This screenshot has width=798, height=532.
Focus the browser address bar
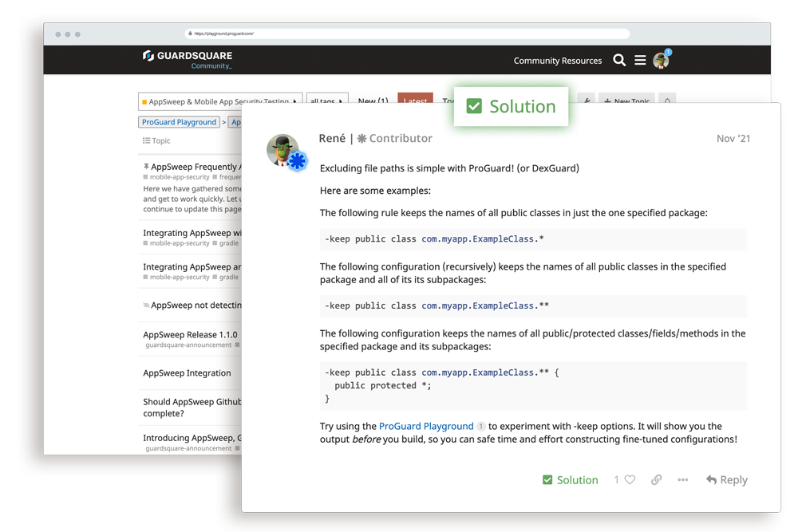coord(407,33)
